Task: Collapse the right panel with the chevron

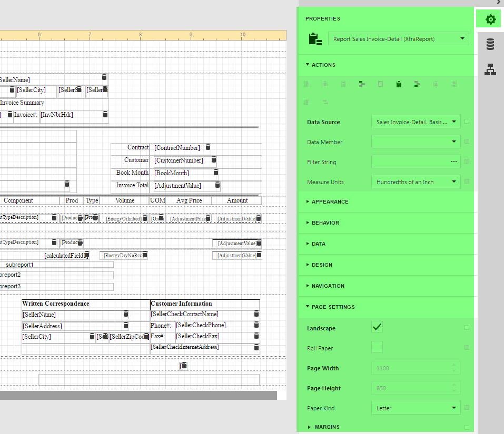Action: pyautogui.click(x=498, y=2)
